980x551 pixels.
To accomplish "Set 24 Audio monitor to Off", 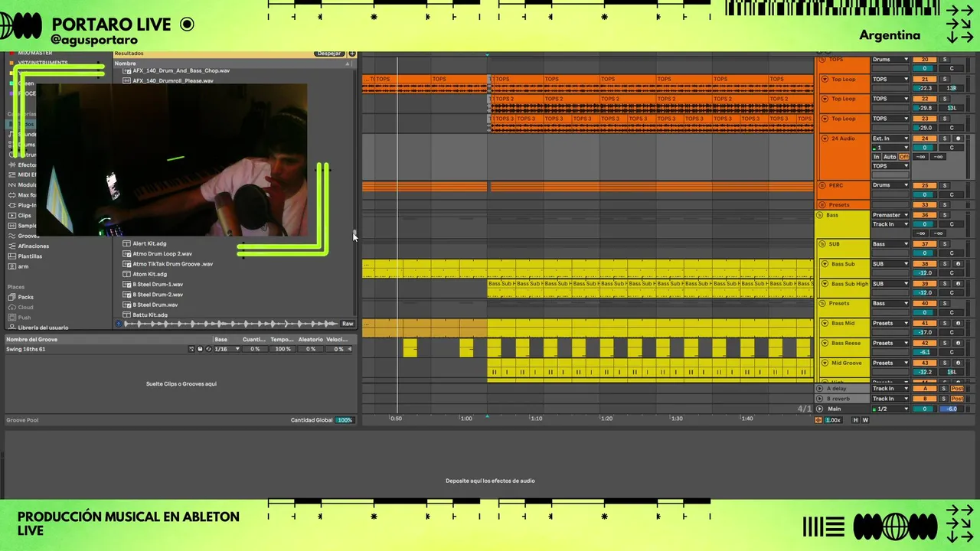I will [x=903, y=157].
